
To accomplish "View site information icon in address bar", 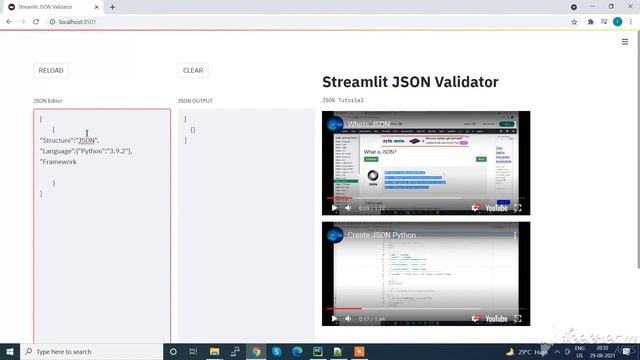I will click(x=52, y=22).
